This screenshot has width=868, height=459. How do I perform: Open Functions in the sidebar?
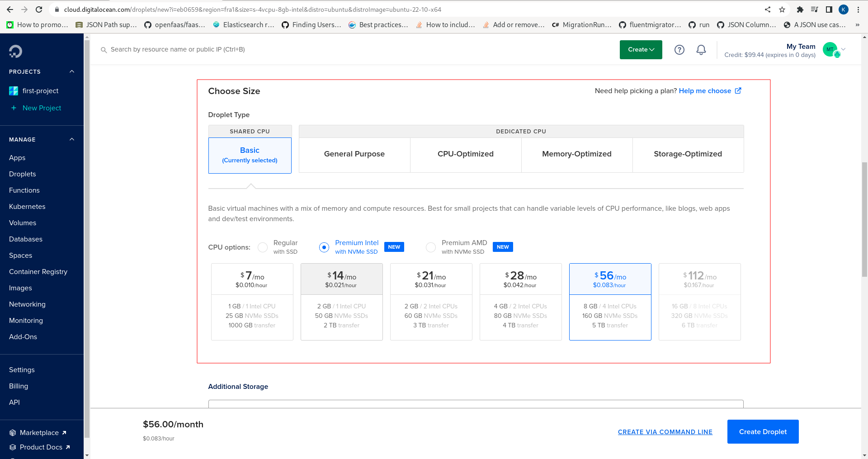point(24,190)
